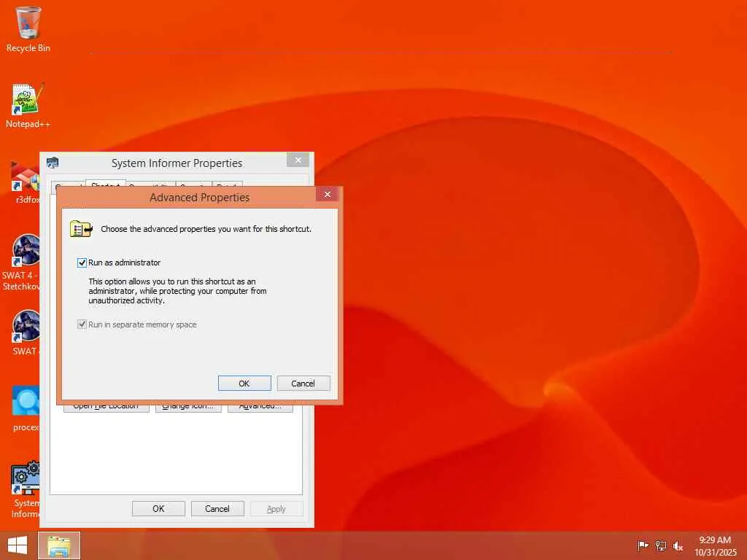This screenshot has width=747, height=560.
Task: Click the 'Choose the advanced properties' description text
Action: coord(206,229)
